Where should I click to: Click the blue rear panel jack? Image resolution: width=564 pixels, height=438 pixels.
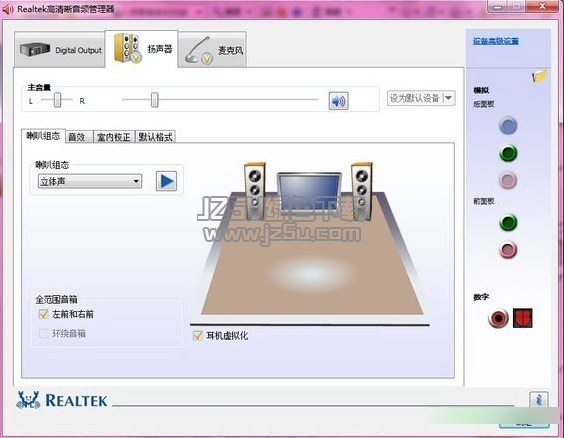coord(508,126)
